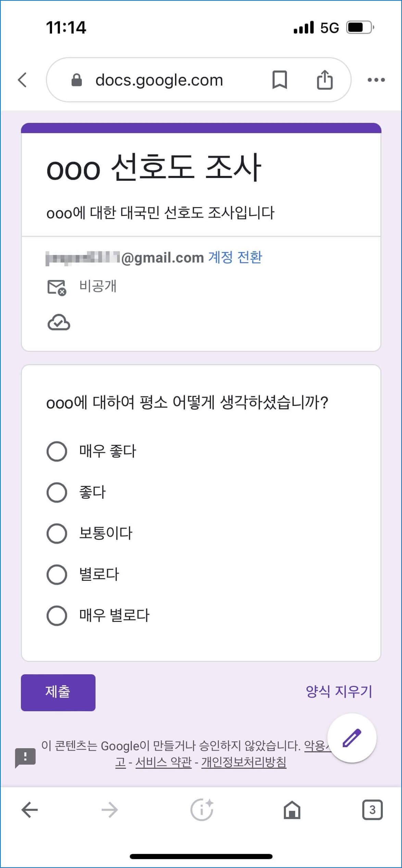
Task: Submit the survey with 제출 button
Action: point(58,692)
